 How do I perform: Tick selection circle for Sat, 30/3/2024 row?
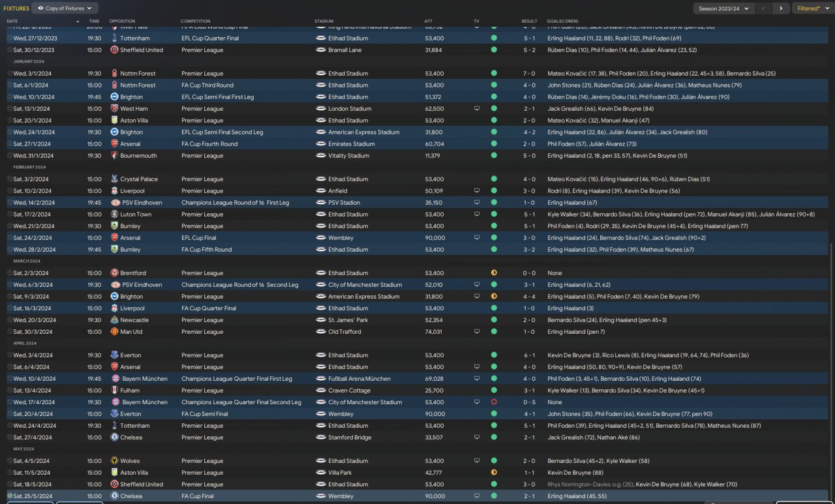10,332
